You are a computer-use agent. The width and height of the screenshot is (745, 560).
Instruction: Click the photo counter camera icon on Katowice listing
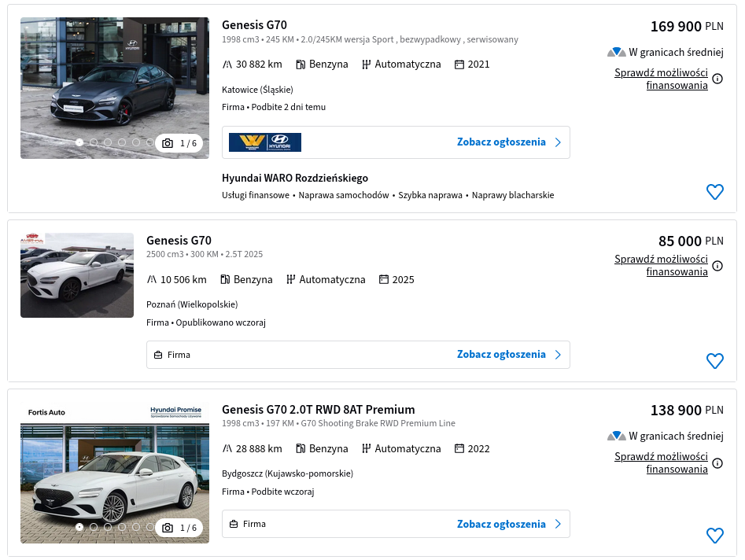coord(168,143)
